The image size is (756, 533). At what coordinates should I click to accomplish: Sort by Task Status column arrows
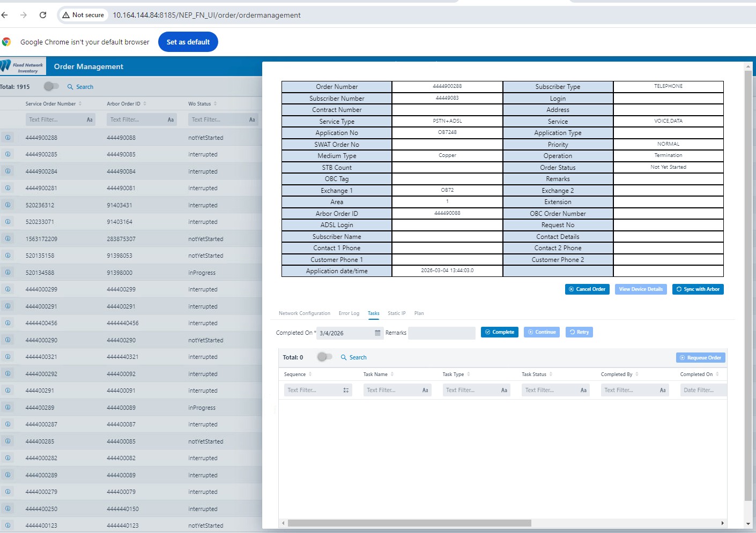tap(551, 374)
